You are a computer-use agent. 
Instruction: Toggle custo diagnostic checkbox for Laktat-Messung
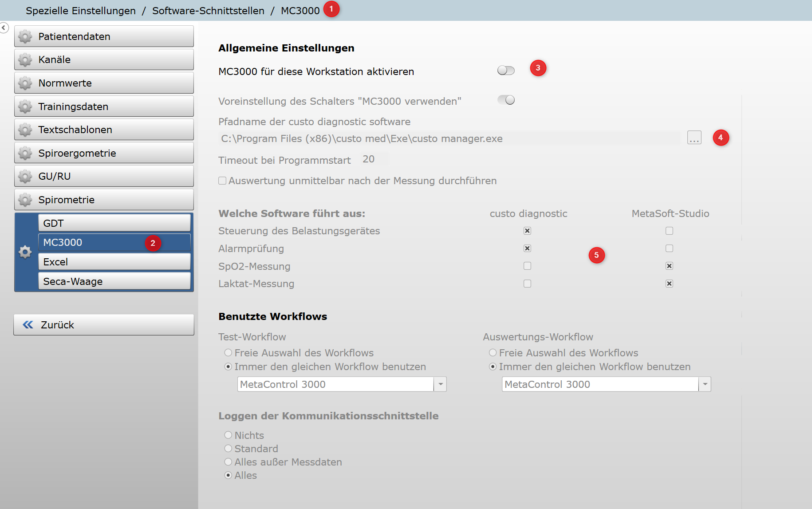click(x=527, y=284)
